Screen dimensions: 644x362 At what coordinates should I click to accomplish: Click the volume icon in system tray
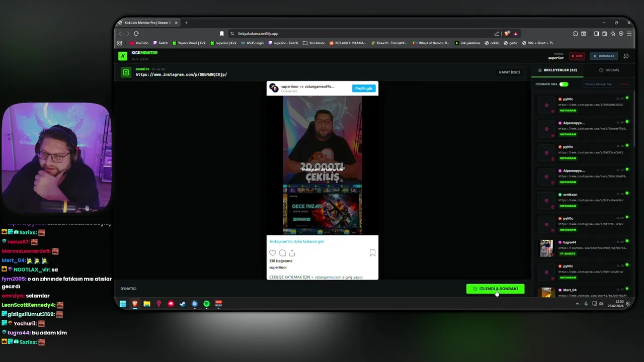pyautogui.click(x=601, y=304)
